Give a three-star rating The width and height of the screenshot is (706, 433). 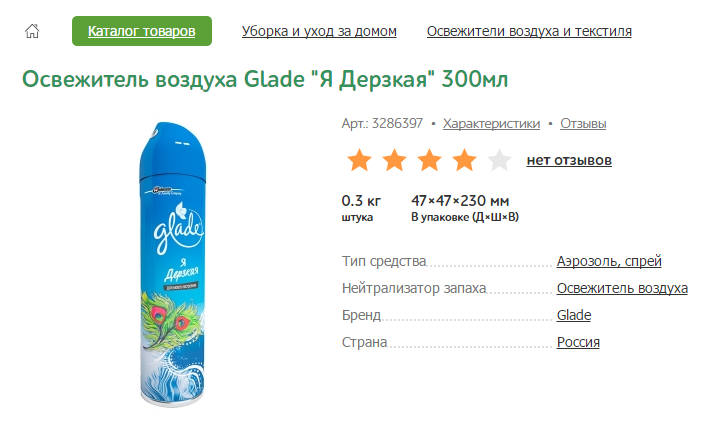click(429, 160)
